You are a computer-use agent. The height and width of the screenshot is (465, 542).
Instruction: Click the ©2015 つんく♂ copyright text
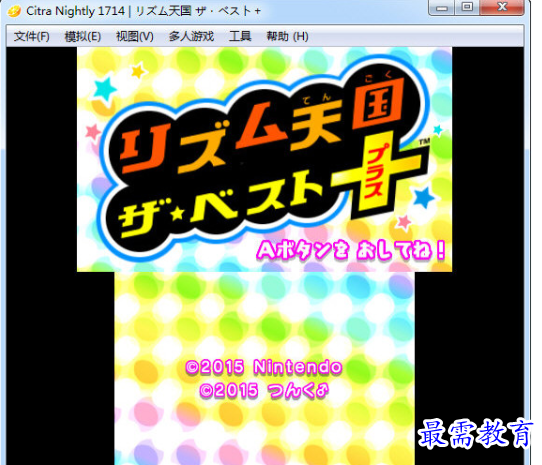pyautogui.click(x=264, y=391)
